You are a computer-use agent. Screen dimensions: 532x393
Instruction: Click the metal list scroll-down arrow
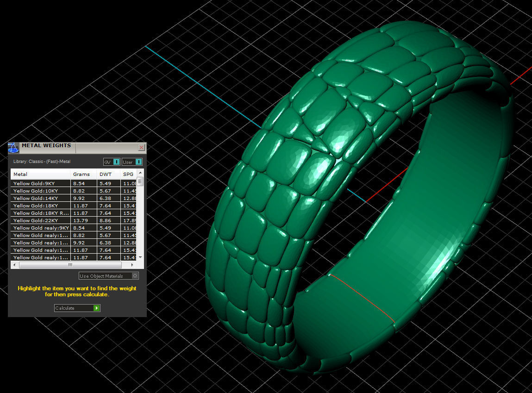(140, 258)
